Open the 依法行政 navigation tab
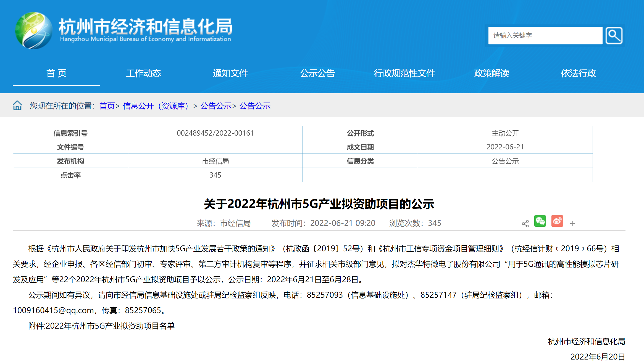 pos(579,73)
